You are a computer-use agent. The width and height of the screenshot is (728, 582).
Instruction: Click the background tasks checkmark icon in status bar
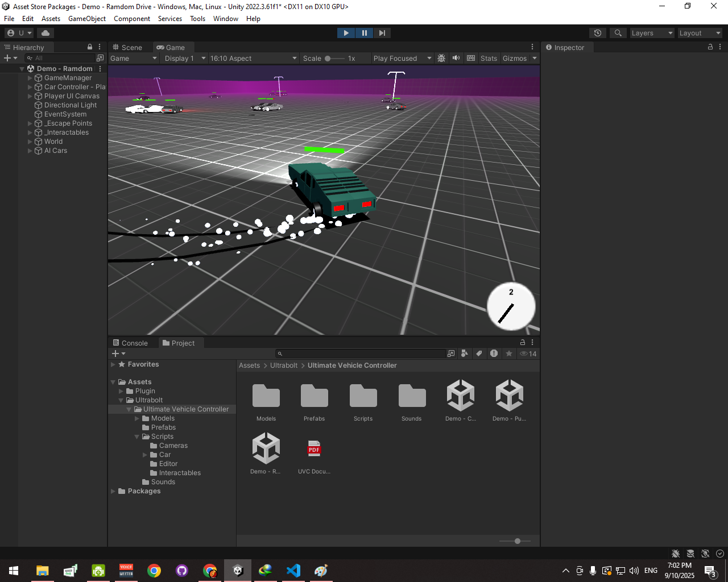pyautogui.click(x=720, y=554)
